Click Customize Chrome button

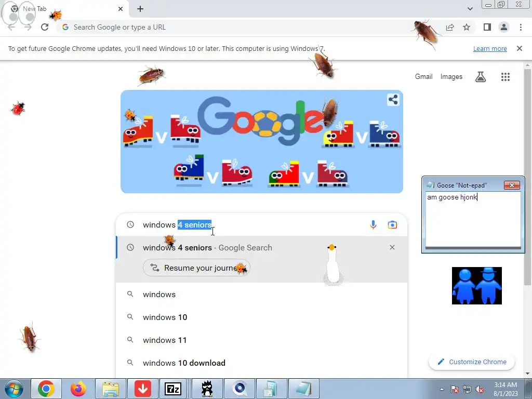coord(472,362)
